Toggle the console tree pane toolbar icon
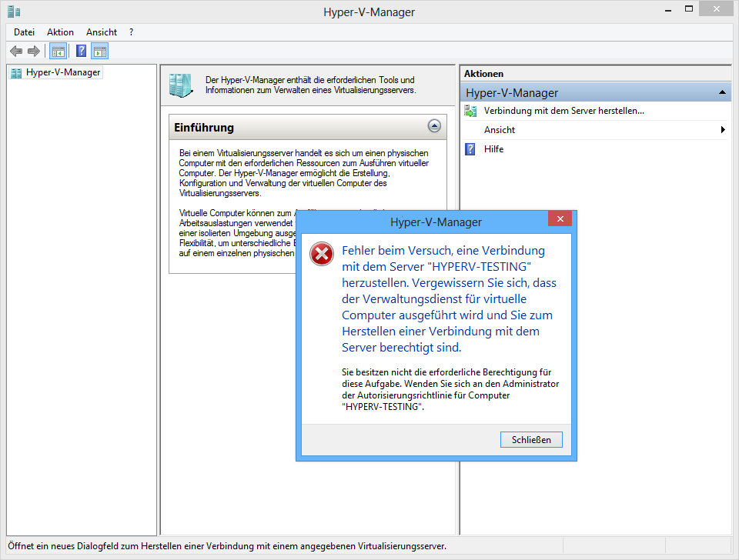 tap(59, 52)
